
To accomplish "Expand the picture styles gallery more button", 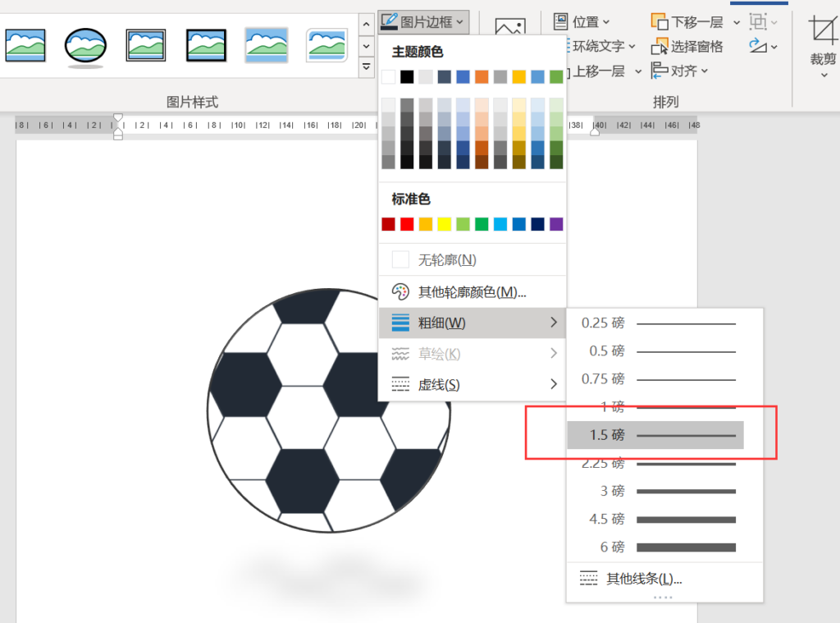I will point(366,67).
